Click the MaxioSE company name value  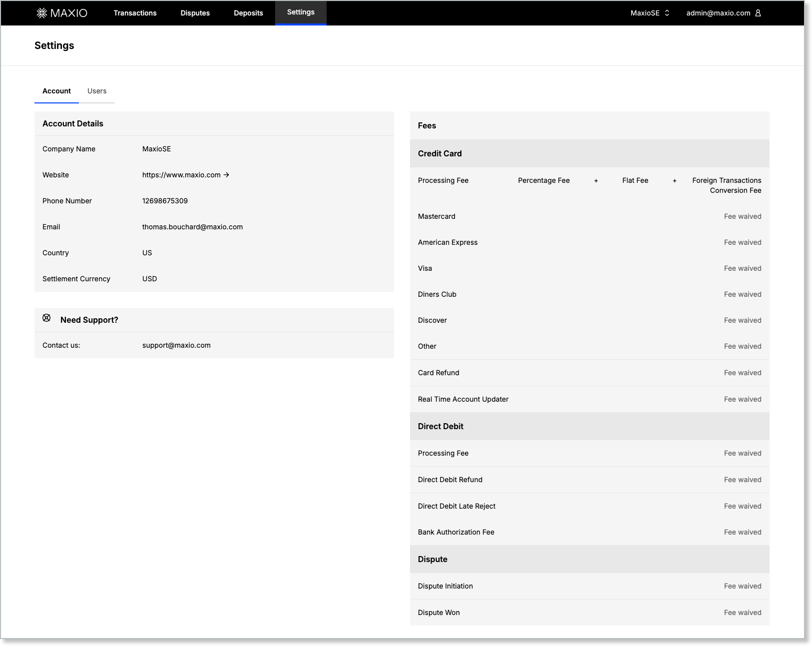pos(156,149)
